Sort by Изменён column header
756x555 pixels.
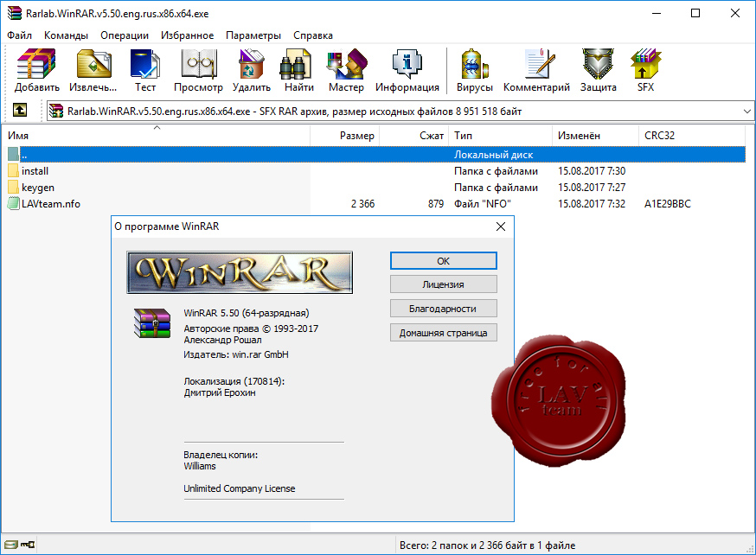coord(595,136)
